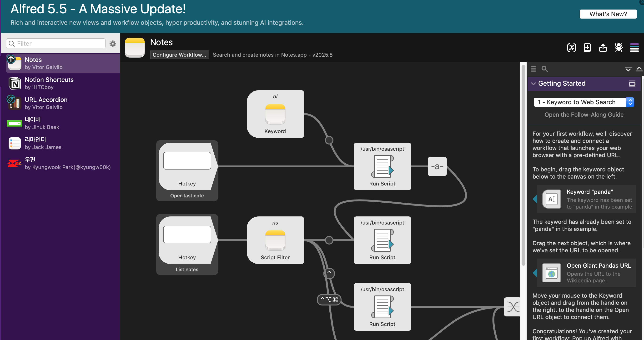644x340 pixels.
Task: Select Notion Shortcuts workflow in sidebar
Action: (60, 83)
